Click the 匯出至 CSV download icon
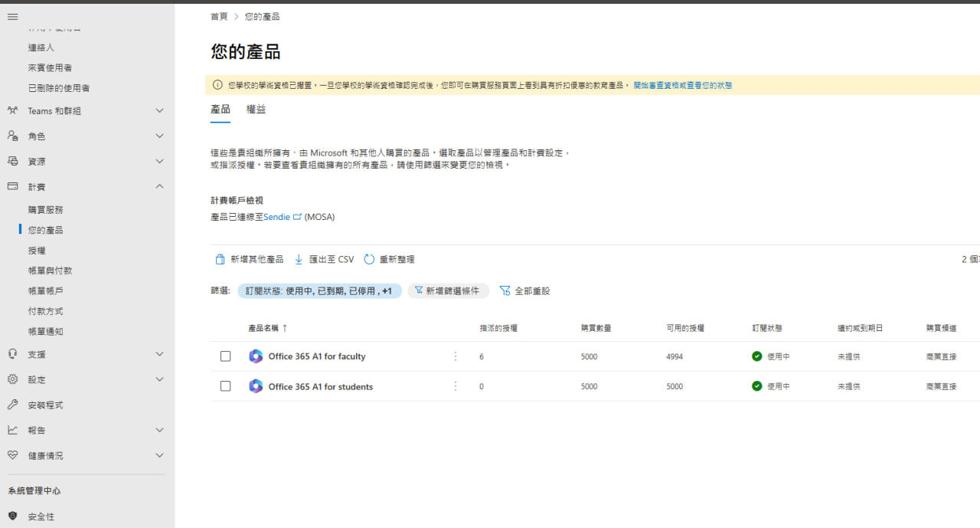980x528 pixels. [299, 260]
